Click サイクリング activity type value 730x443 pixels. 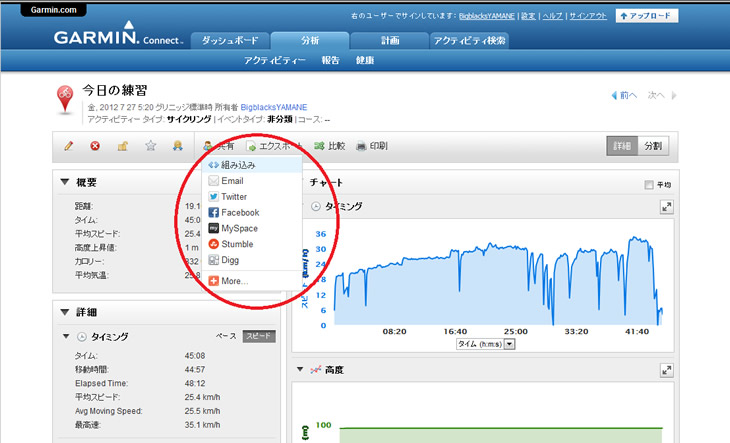coord(189,120)
